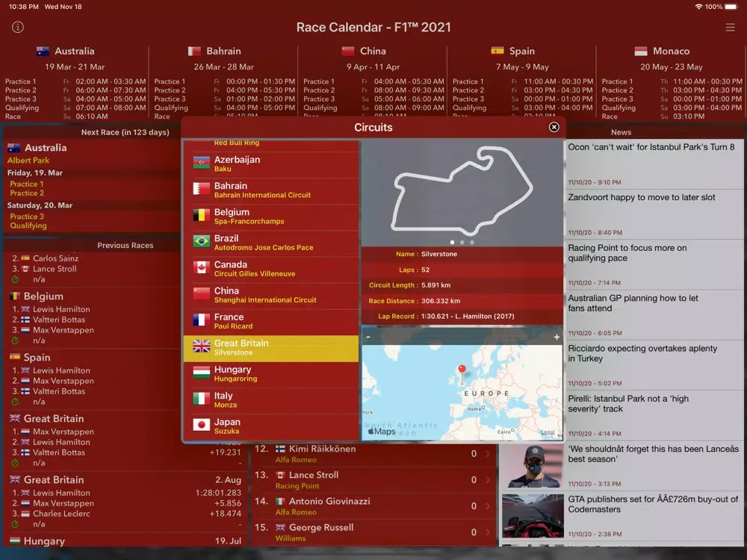Open Apple Maps logo on the map
Screen dimensions: 747x560
click(382, 432)
